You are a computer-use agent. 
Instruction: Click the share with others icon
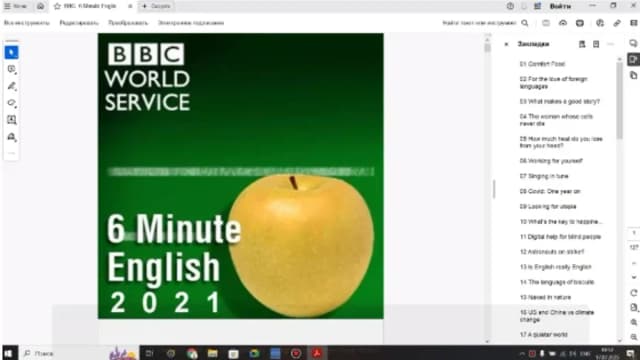coord(600,23)
